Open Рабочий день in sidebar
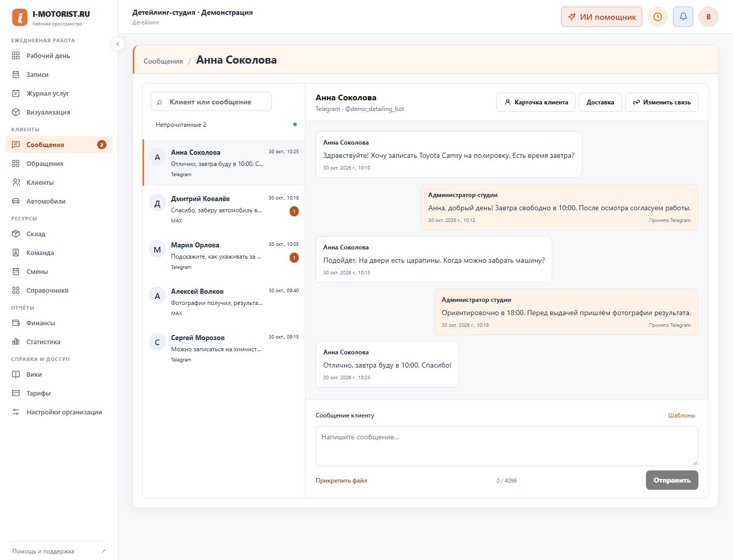The width and height of the screenshot is (733, 560). coord(59,55)
